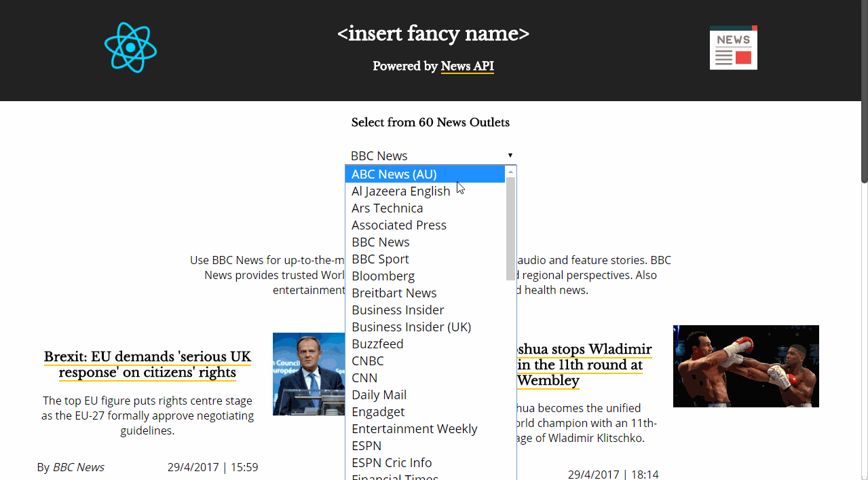
Task: Click the boxing match article image
Action: (x=746, y=366)
